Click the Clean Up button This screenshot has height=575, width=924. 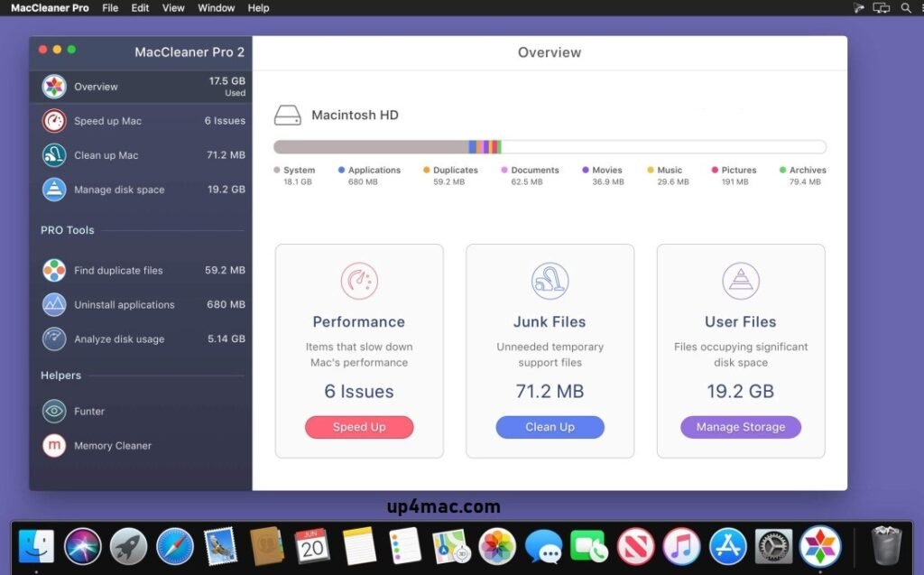coord(550,427)
